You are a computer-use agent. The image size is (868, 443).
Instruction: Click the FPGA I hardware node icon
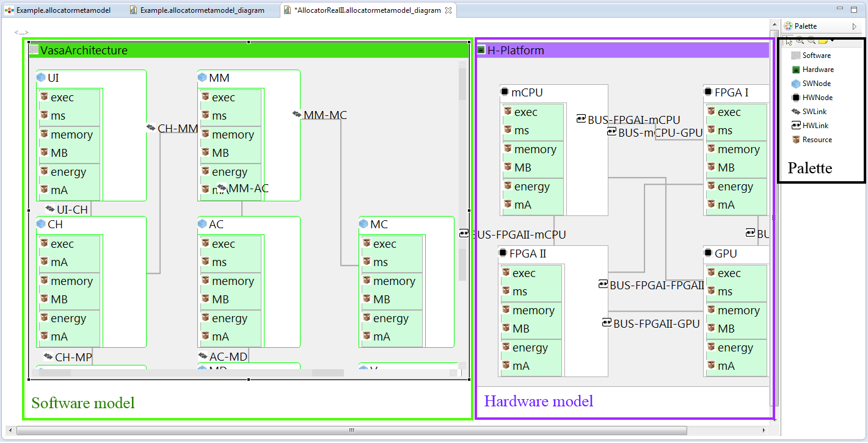pyautogui.click(x=708, y=92)
